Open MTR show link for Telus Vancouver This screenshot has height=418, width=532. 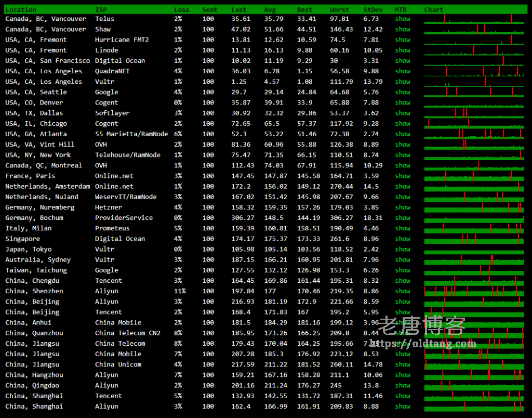pos(402,19)
